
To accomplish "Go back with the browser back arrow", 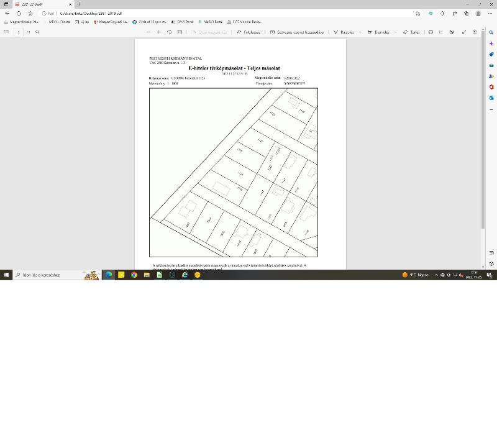I will (x=7, y=13).
